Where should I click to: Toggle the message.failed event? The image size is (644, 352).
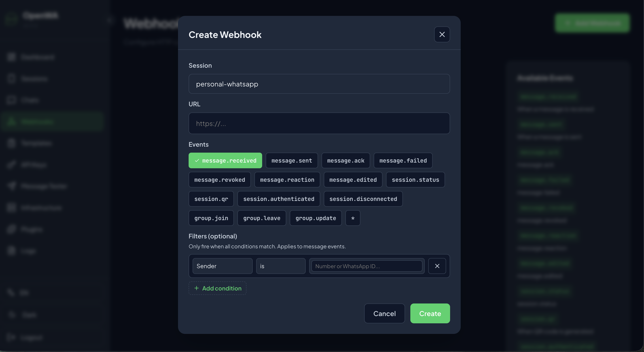pos(403,161)
